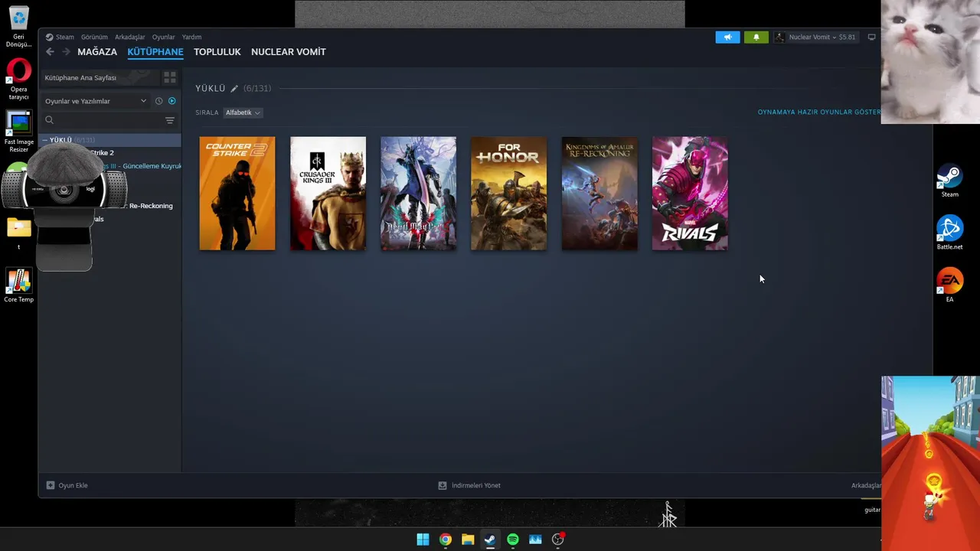Open the Battle.net desktop shortcut
The image size is (980, 551).
pos(949,233)
